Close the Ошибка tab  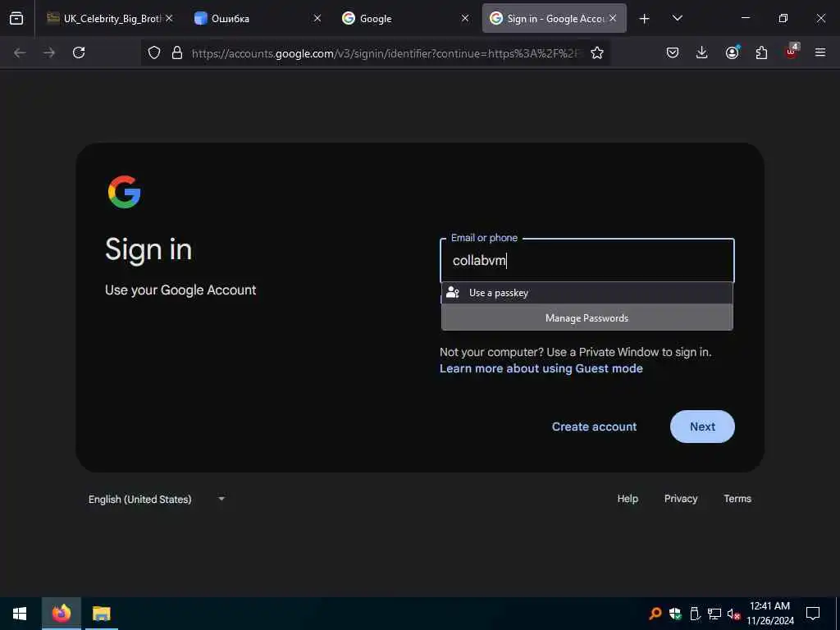pos(317,18)
